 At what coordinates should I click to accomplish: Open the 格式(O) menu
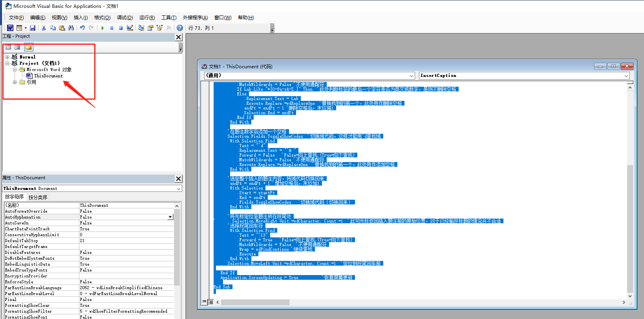click(x=102, y=18)
